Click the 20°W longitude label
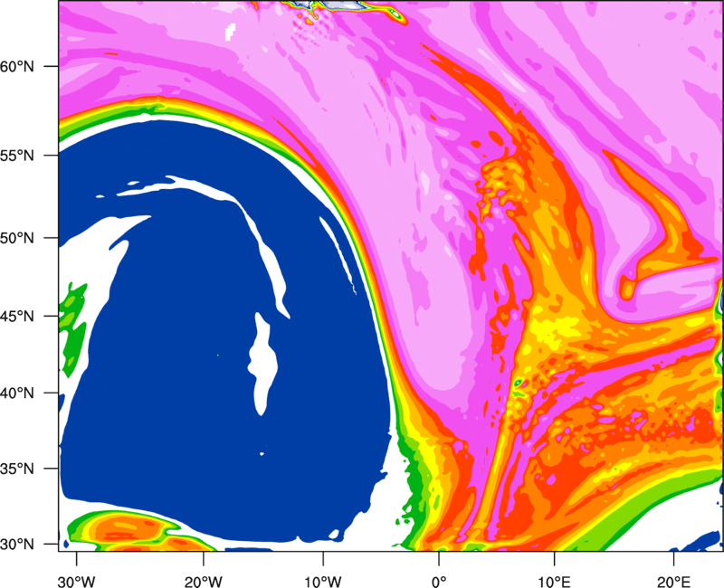This screenshot has width=724, height=588. pyautogui.click(x=203, y=582)
